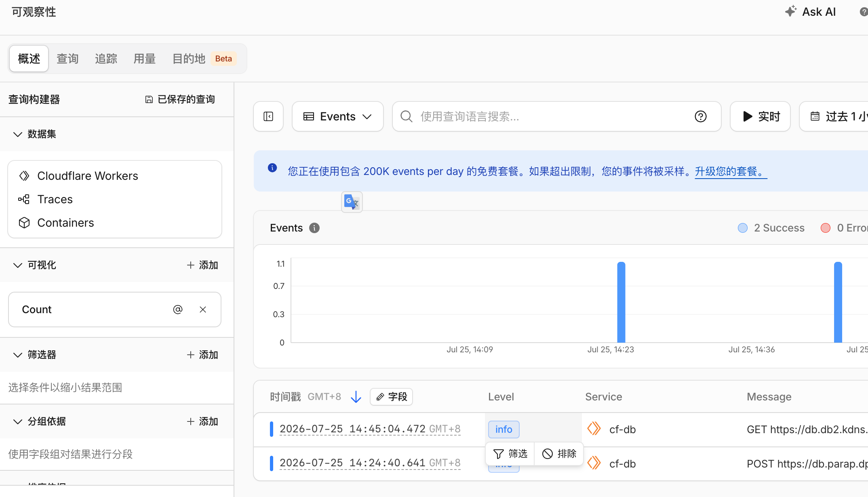Click the search magnifier icon

(406, 116)
